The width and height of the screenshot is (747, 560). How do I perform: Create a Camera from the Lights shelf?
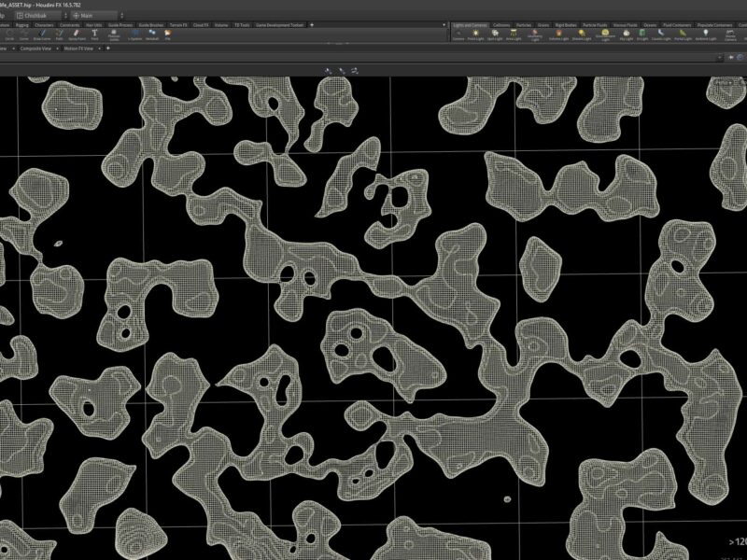pos(459,37)
